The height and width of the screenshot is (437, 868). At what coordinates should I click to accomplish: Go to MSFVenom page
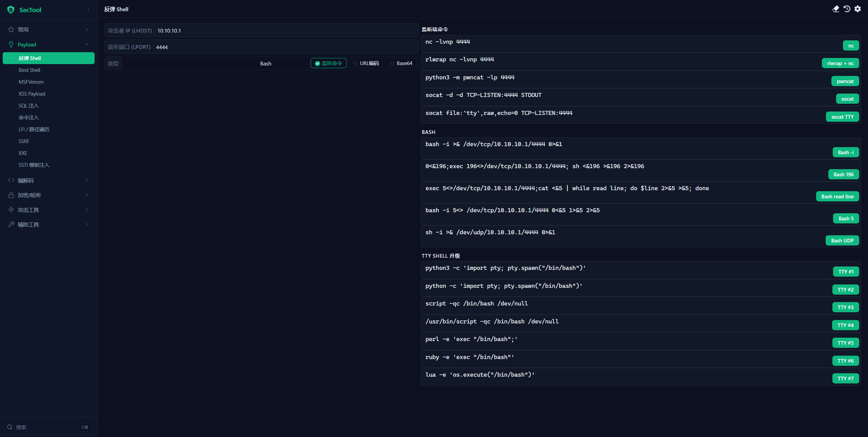[31, 82]
